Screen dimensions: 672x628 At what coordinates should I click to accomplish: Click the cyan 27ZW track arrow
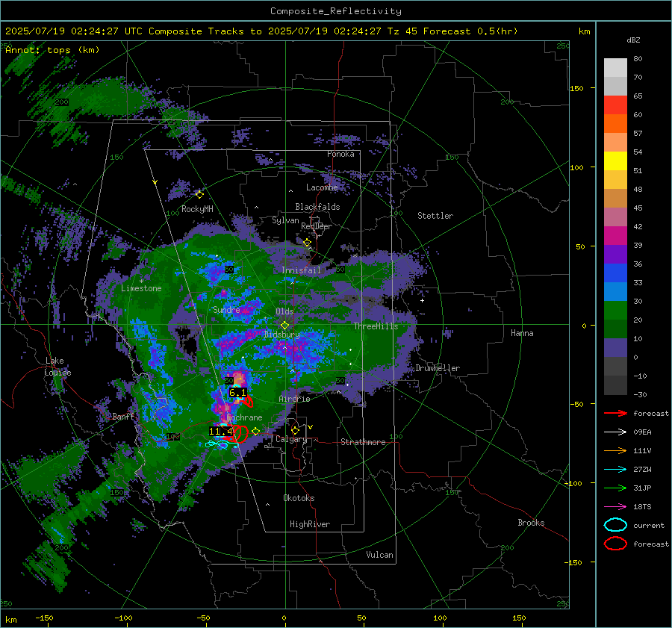615,470
